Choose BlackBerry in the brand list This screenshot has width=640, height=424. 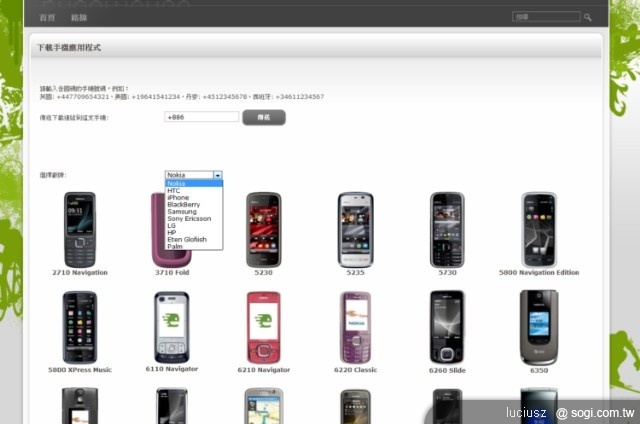194,204
